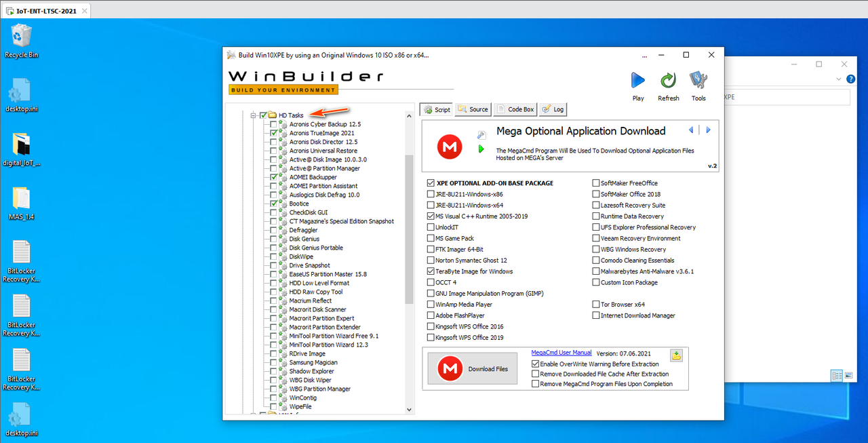Open Recycle Bin on the desktop
This screenshot has width=868, height=443.
pos(22,36)
